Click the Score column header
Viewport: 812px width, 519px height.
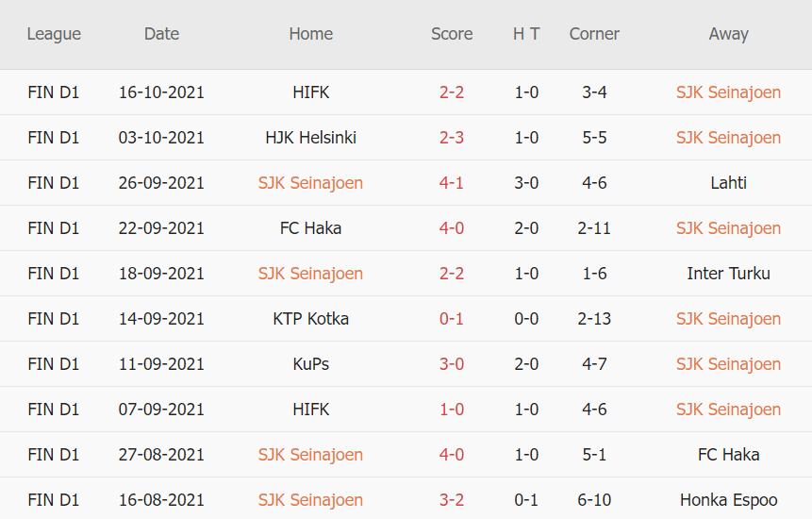pyautogui.click(x=452, y=34)
